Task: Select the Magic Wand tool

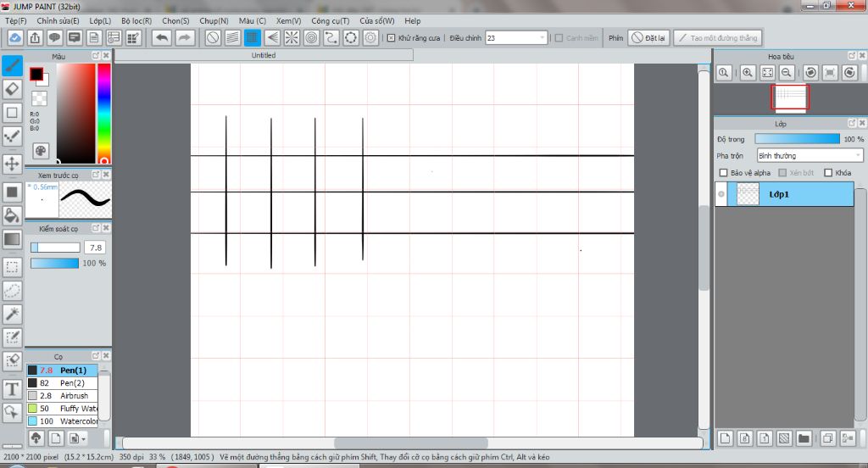Action: click(12, 314)
